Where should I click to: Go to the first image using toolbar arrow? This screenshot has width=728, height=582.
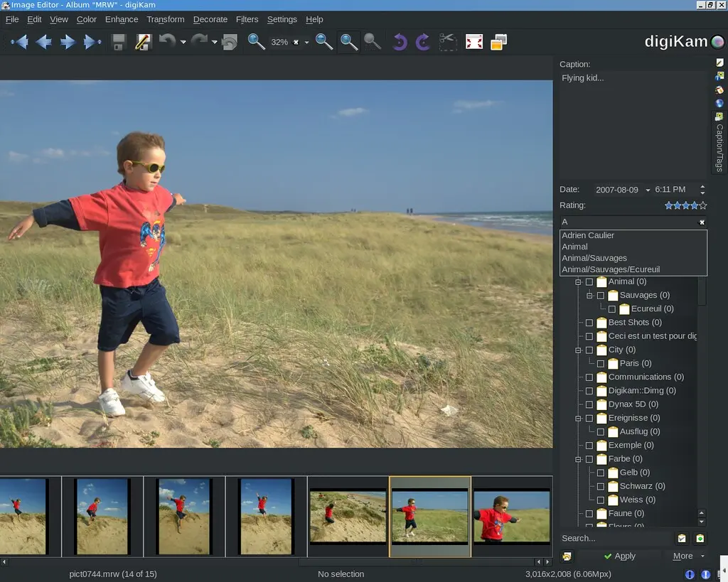(19, 43)
